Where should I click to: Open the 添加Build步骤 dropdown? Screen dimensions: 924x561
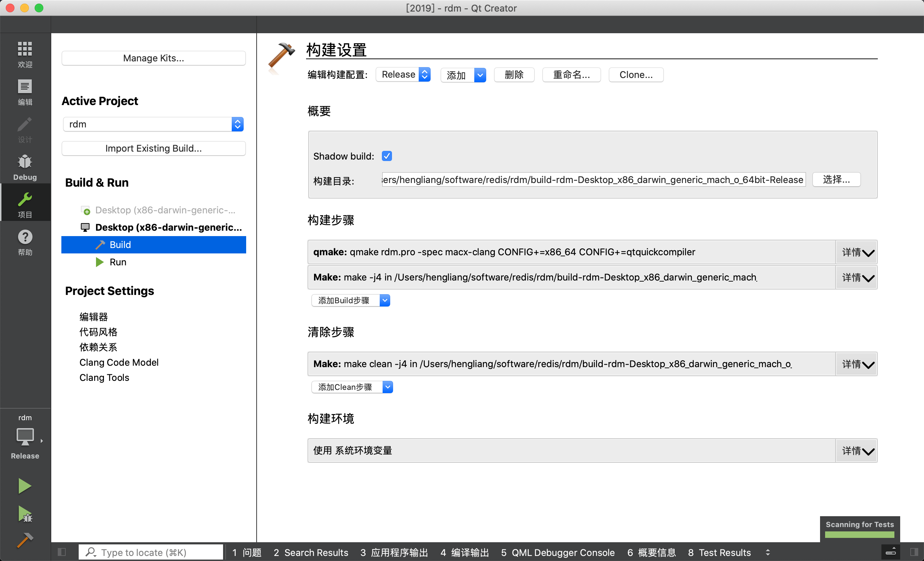pyautogui.click(x=350, y=300)
